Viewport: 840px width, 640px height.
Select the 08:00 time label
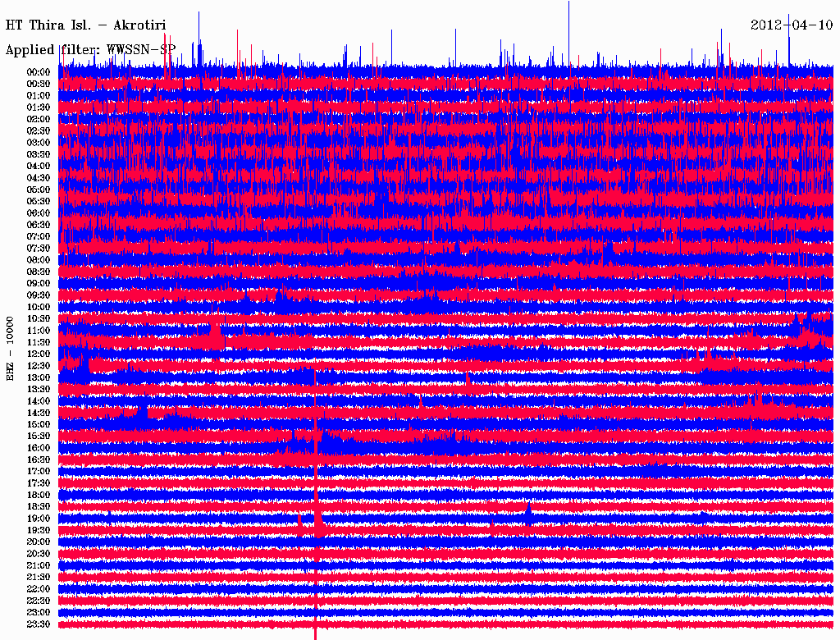tap(39, 260)
